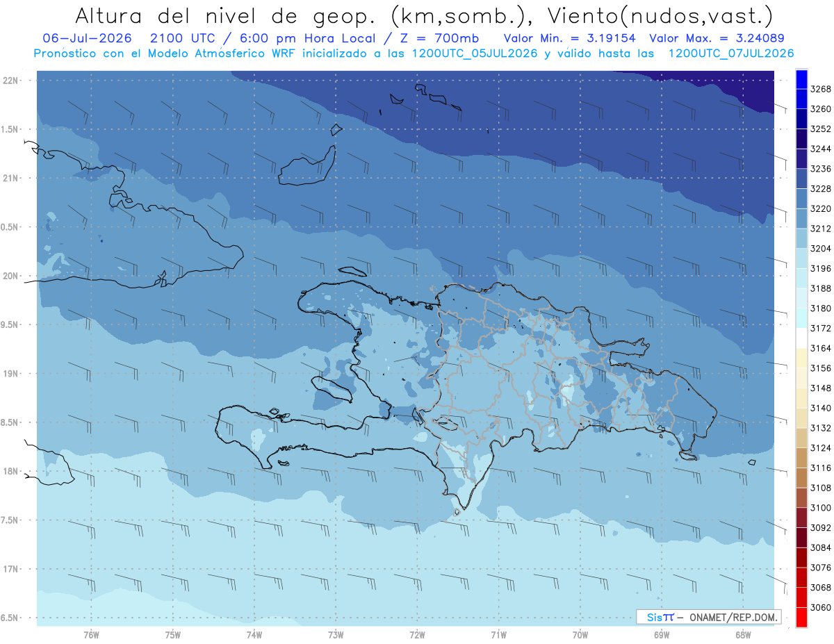The width and height of the screenshot is (834, 644).
Task: Click the colorbar value '3060'
Action: point(821,607)
